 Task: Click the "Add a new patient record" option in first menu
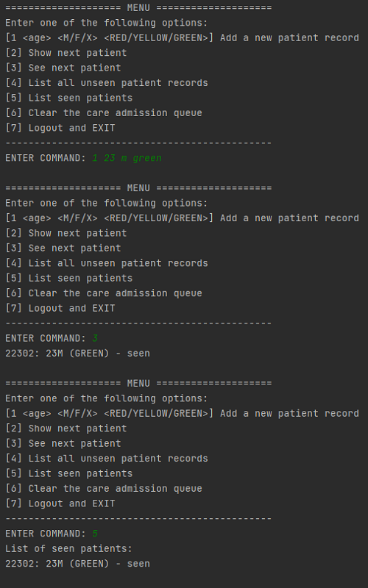coord(289,38)
